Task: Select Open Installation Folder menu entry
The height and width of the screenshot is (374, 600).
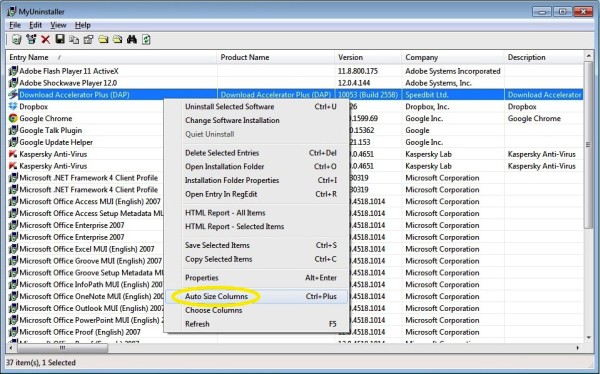Action: (x=257, y=167)
